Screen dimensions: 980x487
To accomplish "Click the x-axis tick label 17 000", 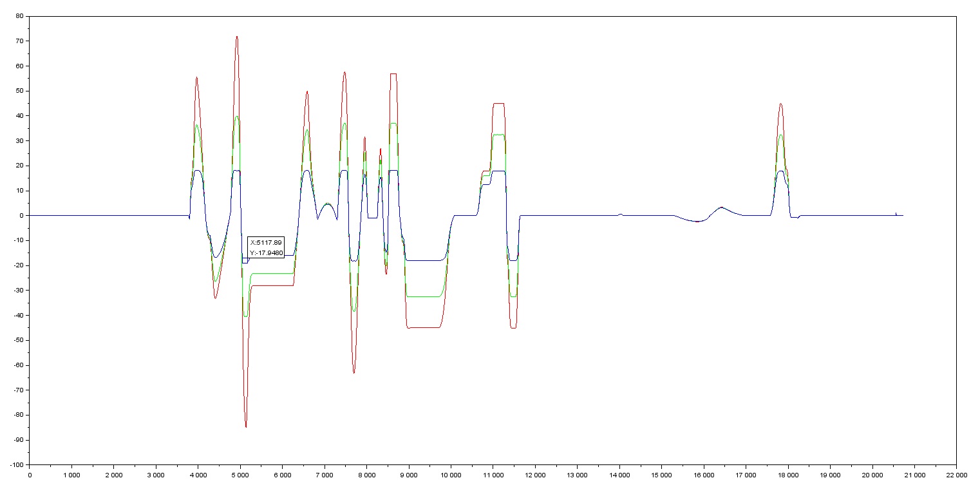I will tap(746, 474).
